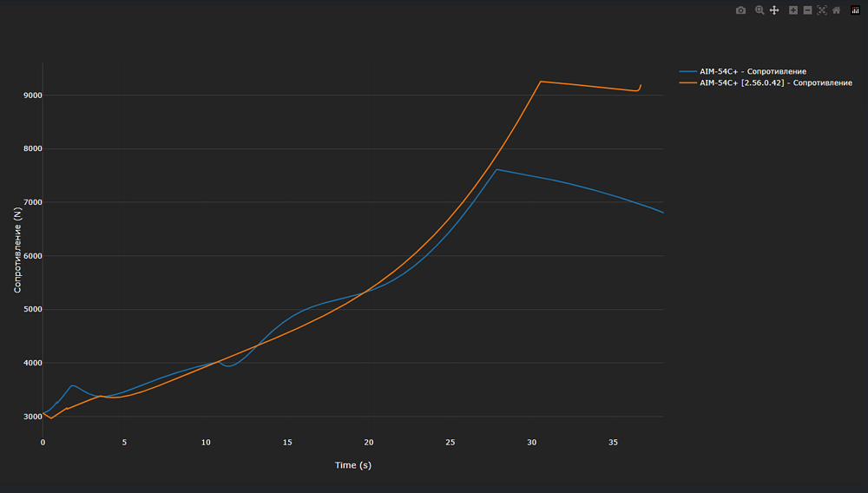This screenshot has height=493, width=868.
Task: Click the blue line swatch in legend
Action: tap(688, 71)
